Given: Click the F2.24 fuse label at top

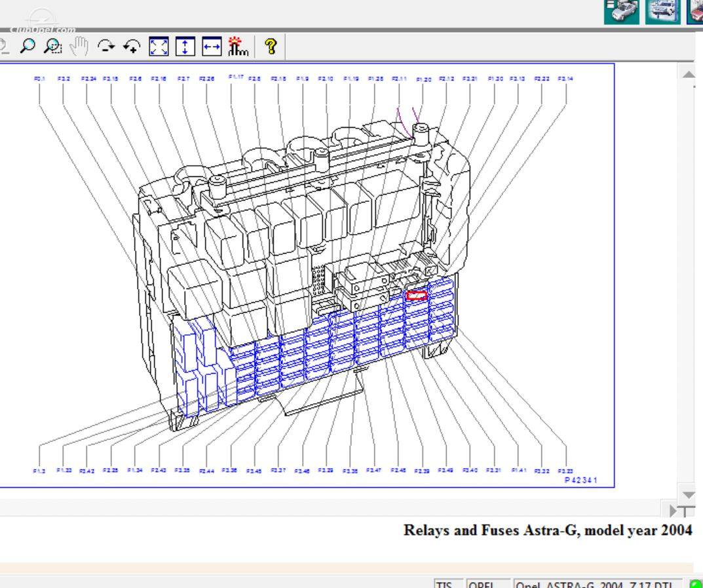Looking at the screenshot, I should 88,79.
